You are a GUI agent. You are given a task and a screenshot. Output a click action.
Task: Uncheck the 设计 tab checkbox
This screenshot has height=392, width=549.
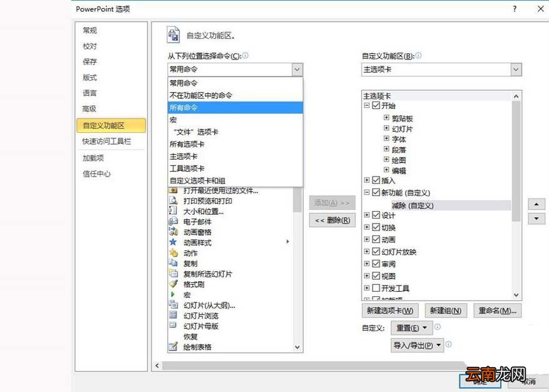click(376, 215)
